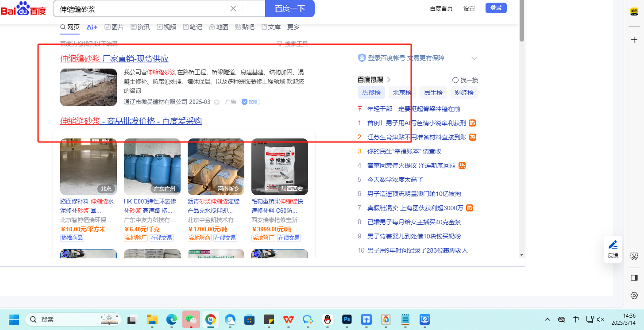The width and height of the screenshot is (644, 330).
Task: Open the 路面修补料 product thumbnail from 北京
Action: pos(89,167)
